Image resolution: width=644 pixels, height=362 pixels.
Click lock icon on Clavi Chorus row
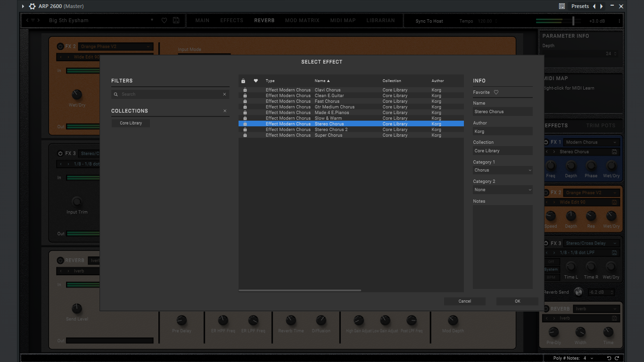(245, 90)
